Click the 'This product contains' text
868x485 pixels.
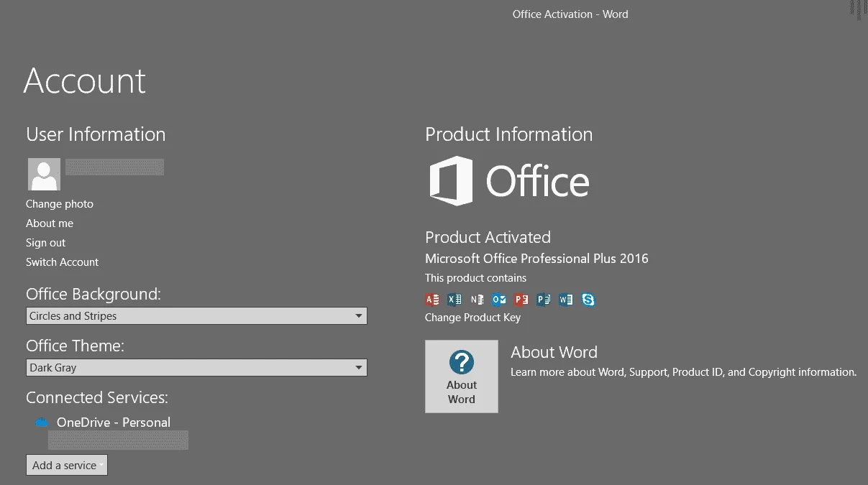475,278
